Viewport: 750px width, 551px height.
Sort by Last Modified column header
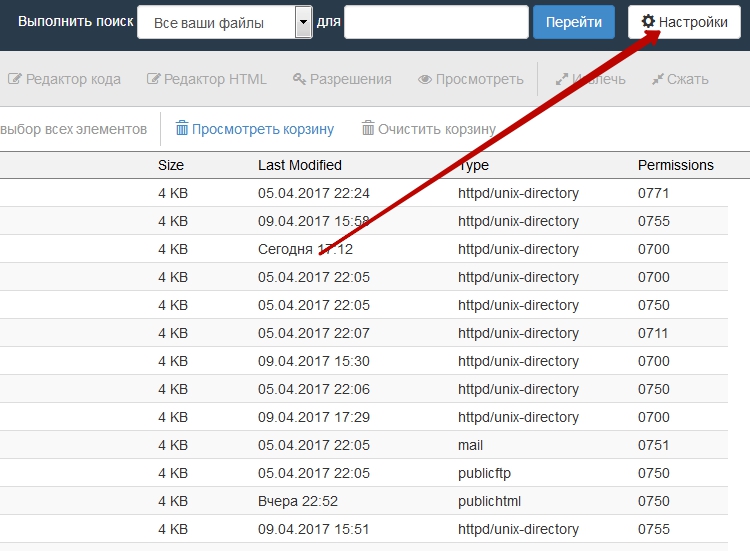tap(300, 165)
